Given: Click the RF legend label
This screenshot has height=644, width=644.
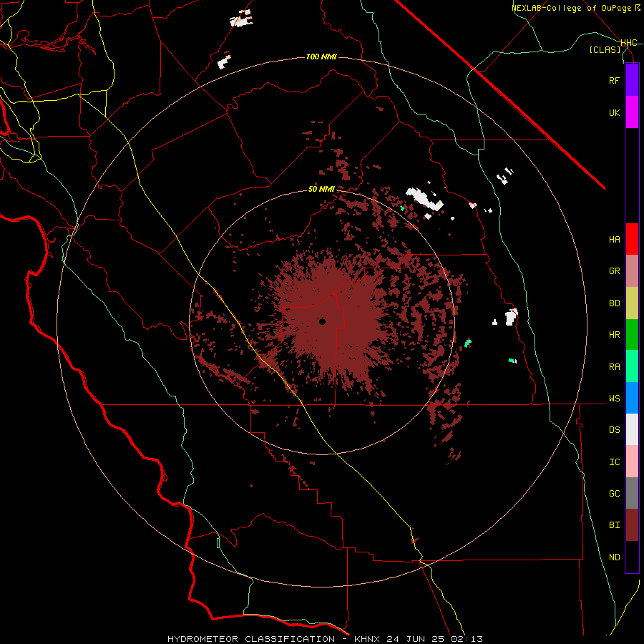Looking at the screenshot, I should 614,80.
